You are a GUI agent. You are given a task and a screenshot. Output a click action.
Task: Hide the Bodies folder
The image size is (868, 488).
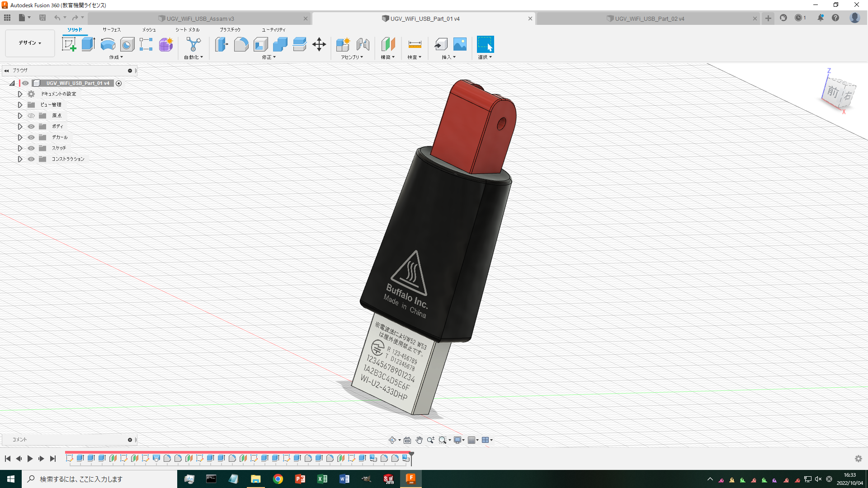click(31, 127)
